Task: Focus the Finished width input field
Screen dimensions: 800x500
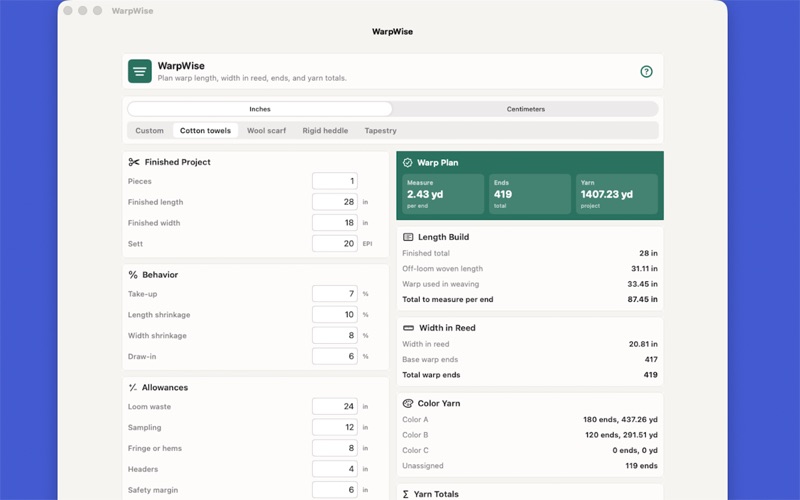Action: coord(335,223)
